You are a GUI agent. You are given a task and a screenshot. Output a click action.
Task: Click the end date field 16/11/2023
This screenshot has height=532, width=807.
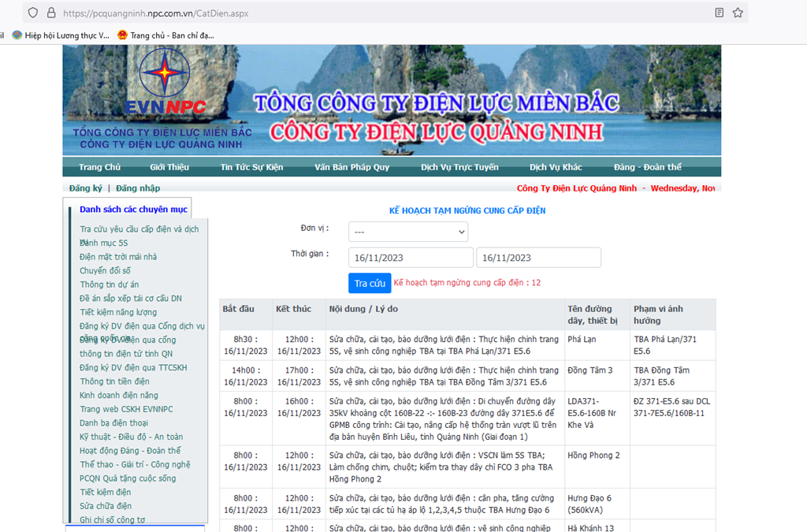[538, 257]
